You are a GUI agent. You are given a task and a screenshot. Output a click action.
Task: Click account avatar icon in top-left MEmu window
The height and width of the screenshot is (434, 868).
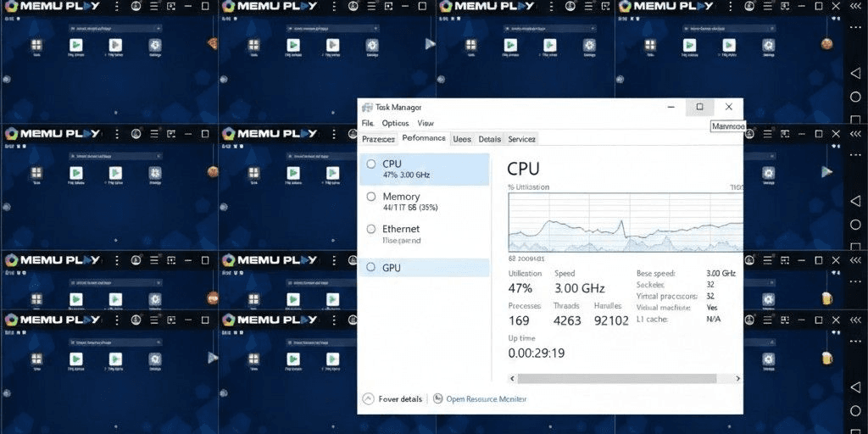(136, 7)
